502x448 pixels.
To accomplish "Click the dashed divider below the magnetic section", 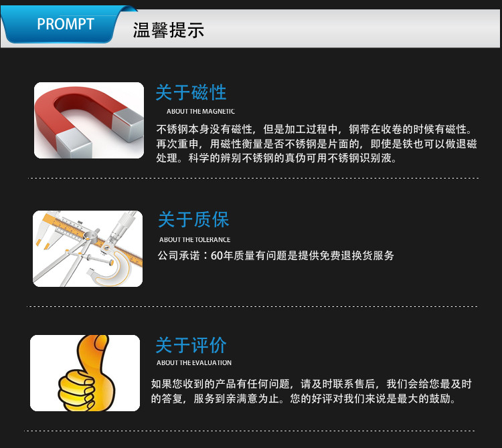I will click(x=253, y=178).
